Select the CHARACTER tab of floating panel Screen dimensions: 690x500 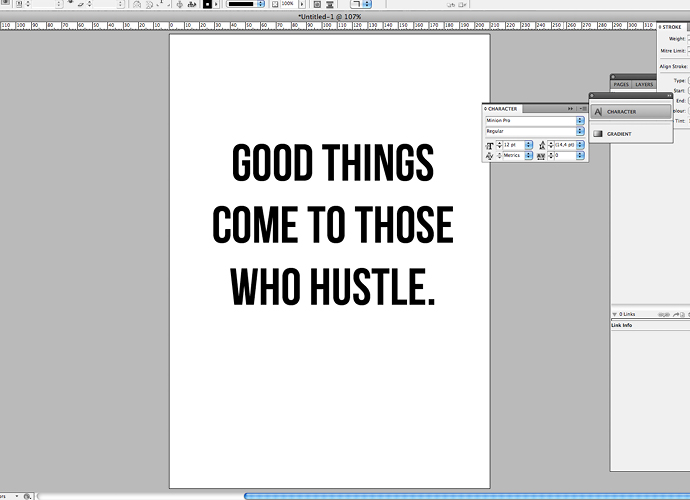coord(502,109)
